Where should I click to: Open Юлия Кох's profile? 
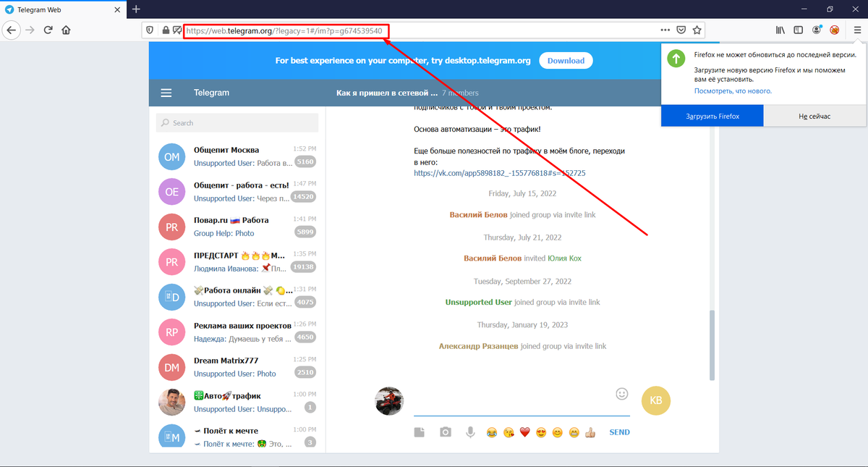(x=565, y=258)
